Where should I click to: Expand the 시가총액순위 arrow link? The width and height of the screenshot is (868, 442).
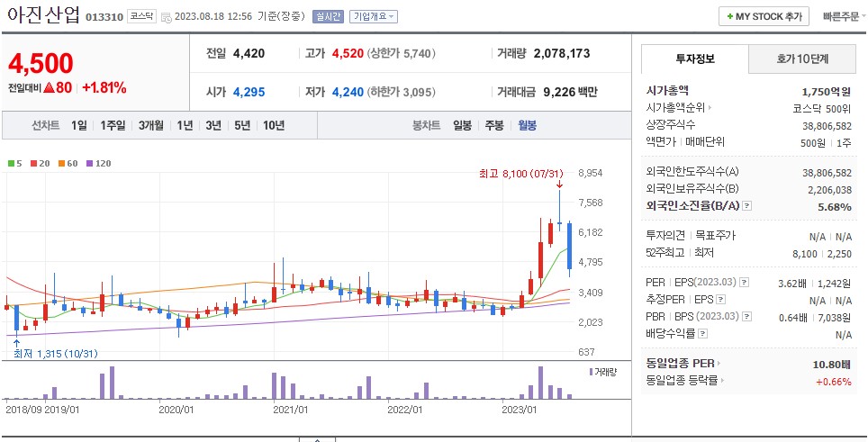click(x=710, y=108)
